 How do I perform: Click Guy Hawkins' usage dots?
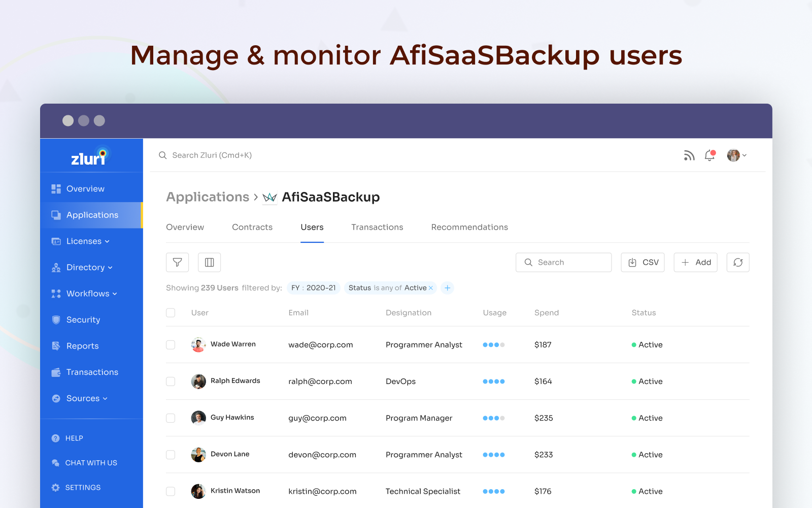pos(494,418)
